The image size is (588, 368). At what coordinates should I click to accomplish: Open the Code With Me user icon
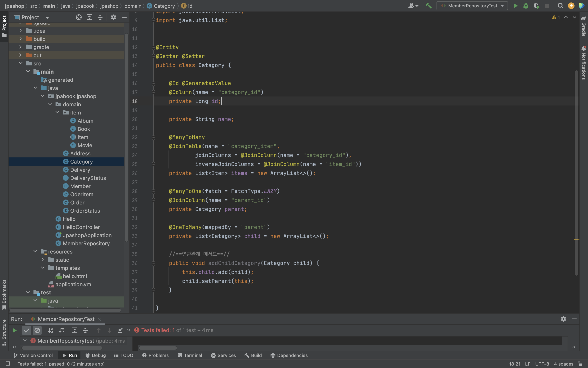point(413,6)
